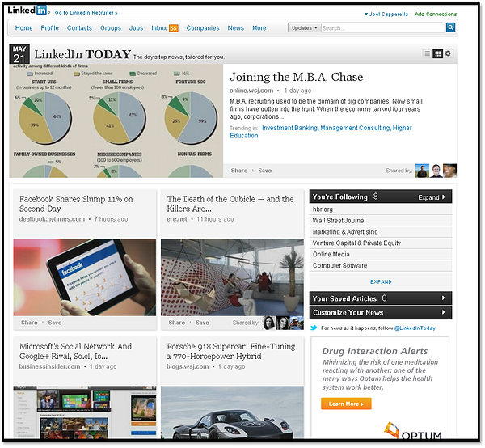Share the Death of the Cubicle article
485x448 pixels.
[x=176, y=323]
